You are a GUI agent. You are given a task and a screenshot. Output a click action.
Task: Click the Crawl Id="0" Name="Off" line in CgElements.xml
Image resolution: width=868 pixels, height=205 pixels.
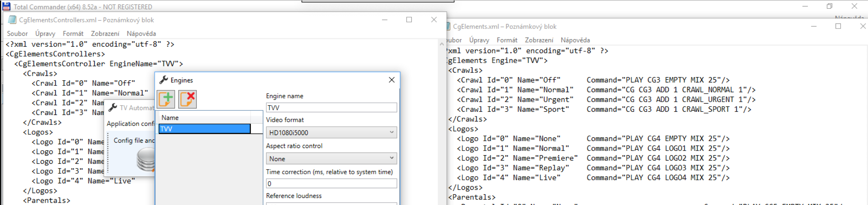point(593,80)
